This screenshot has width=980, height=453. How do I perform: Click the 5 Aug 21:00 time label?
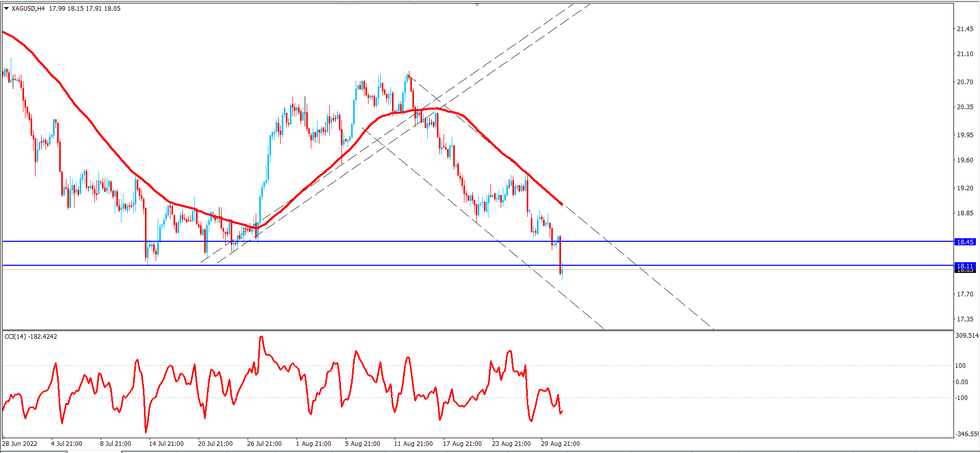tap(362, 444)
